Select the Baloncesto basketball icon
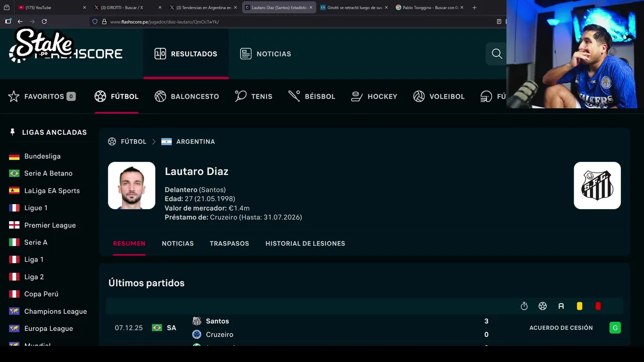 pos(160,97)
